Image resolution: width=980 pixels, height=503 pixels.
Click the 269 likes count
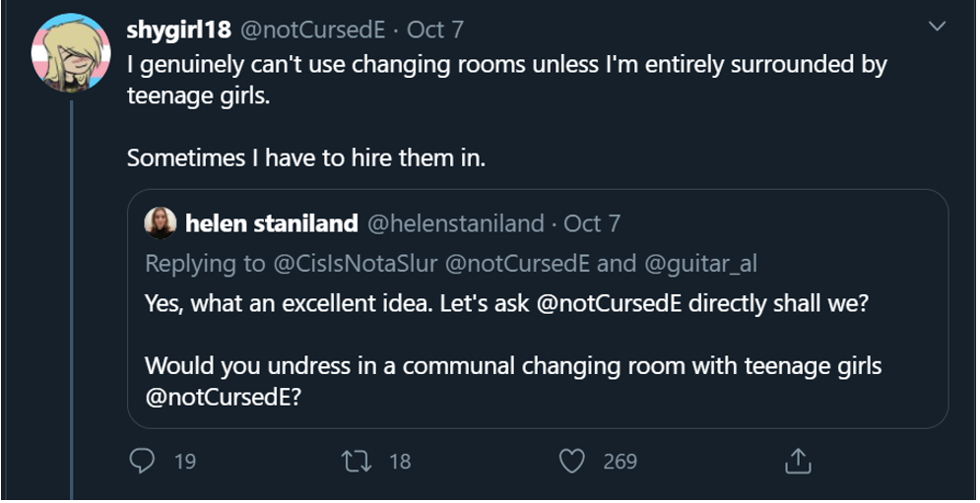[620, 462]
